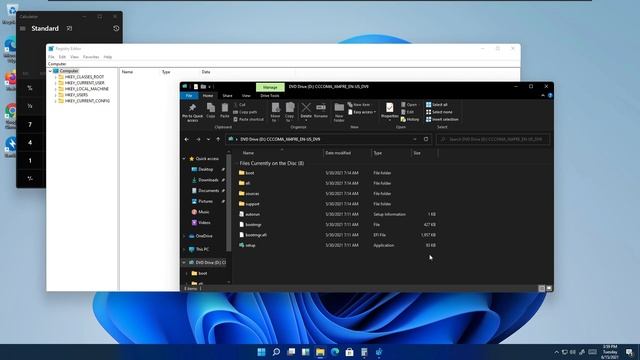
Task: Open the New item dropdown
Action: tap(359, 105)
